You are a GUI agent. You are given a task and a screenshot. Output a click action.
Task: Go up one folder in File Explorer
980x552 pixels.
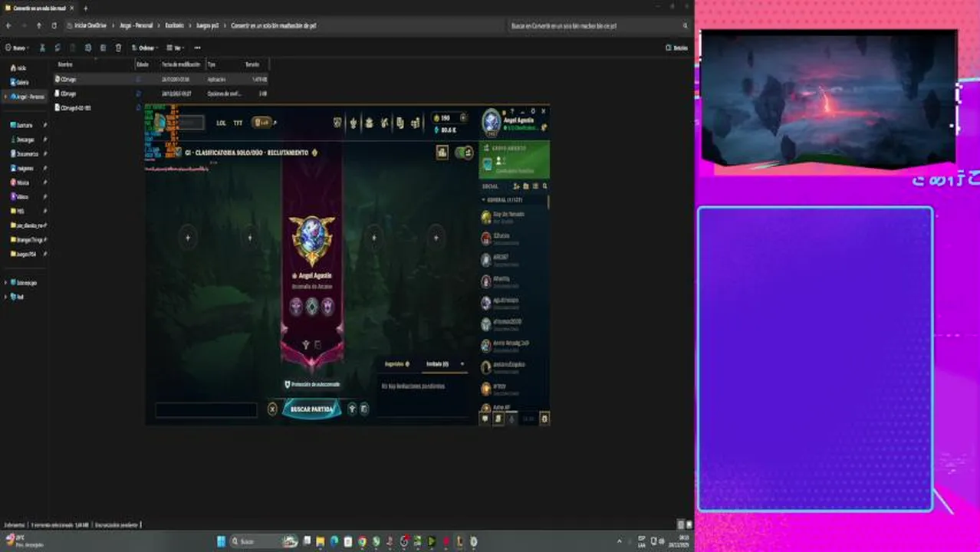(38, 25)
